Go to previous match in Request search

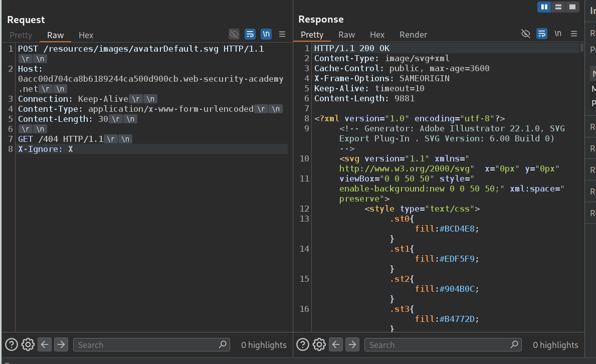click(45, 344)
